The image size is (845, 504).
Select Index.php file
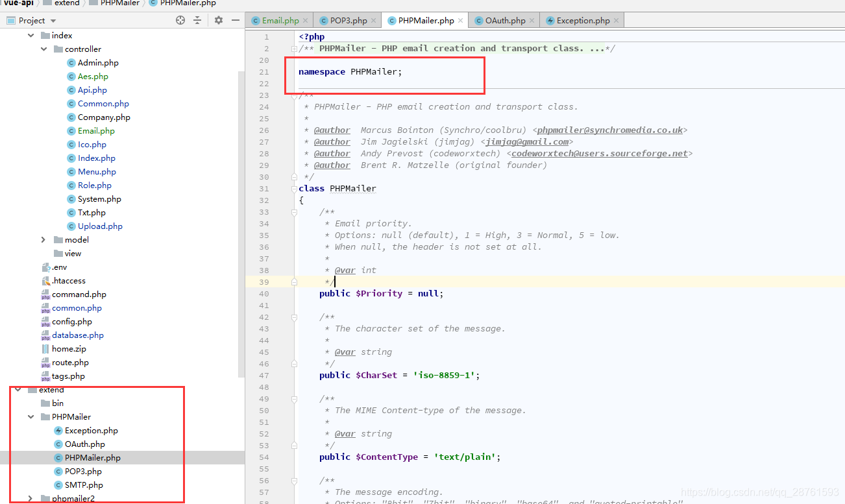[x=92, y=158]
